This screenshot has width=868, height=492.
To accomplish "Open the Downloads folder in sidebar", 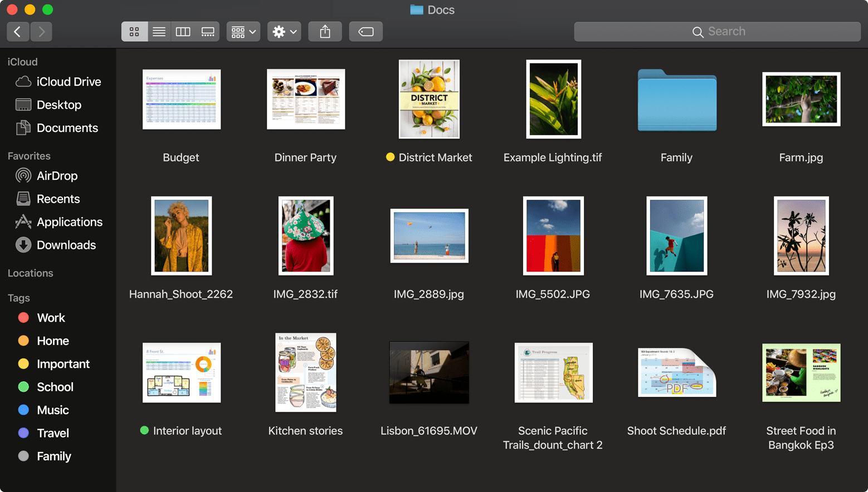I will 66,245.
